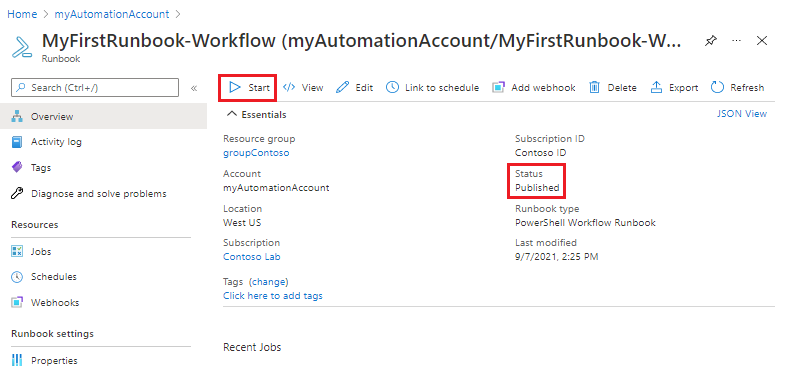
Task: Click the Export upload icon
Action: pyautogui.click(x=656, y=88)
